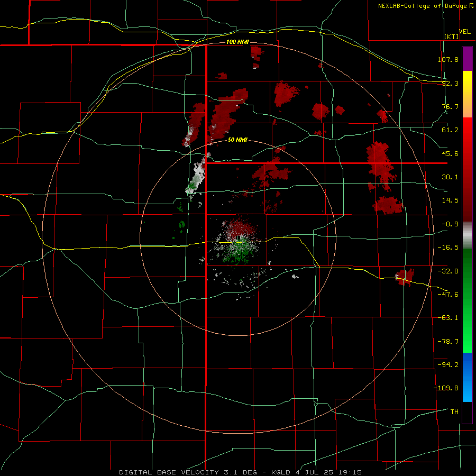
Task: Pick the blue segment of the color bar
Action: 467,377
